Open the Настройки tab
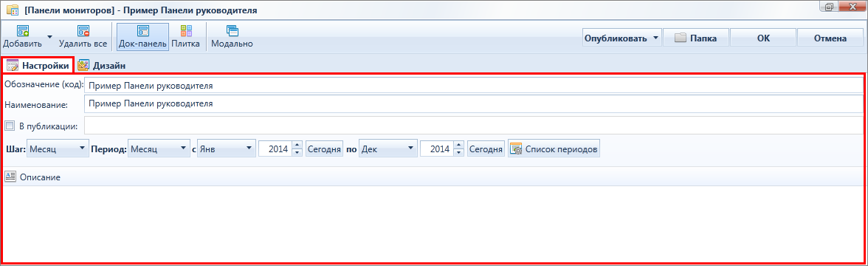Image resolution: width=868 pixels, height=266 pixels. click(38, 65)
